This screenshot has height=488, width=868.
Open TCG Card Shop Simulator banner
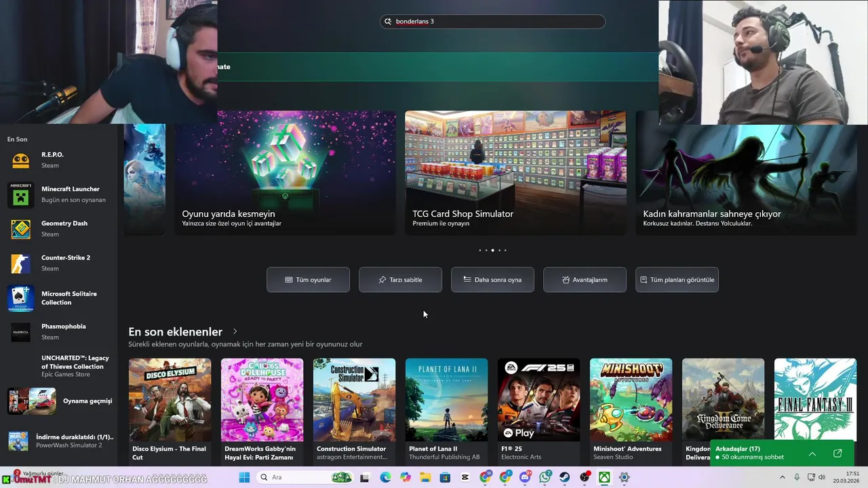point(515,173)
